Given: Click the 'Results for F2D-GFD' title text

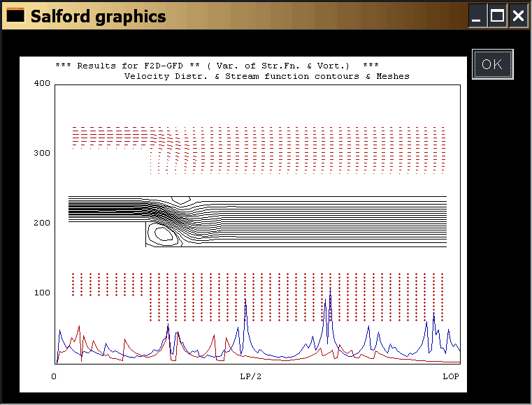Looking at the screenshot, I should [x=130, y=66].
